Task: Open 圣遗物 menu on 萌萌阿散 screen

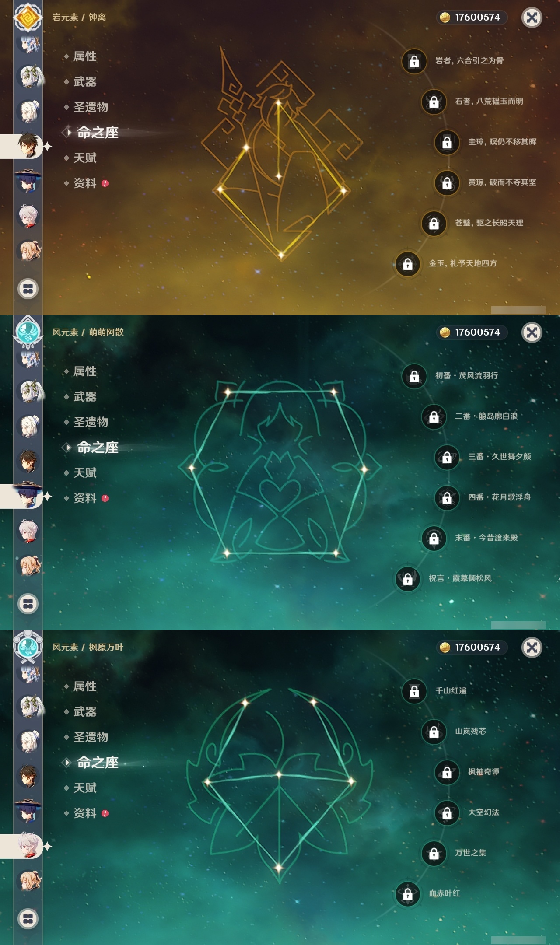Action: [91, 422]
